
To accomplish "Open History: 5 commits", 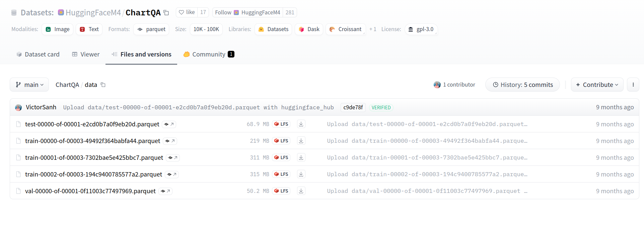I will coord(522,85).
